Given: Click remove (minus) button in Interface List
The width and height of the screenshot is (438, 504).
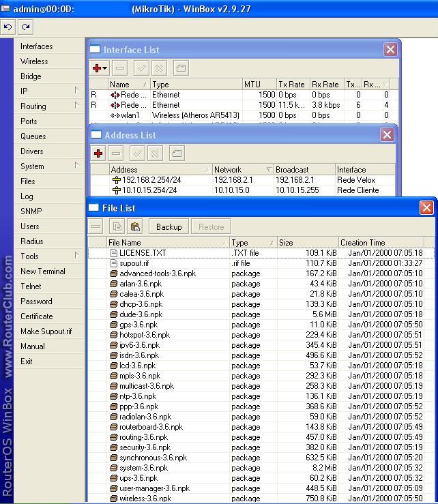Looking at the screenshot, I should [x=120, y=68].
